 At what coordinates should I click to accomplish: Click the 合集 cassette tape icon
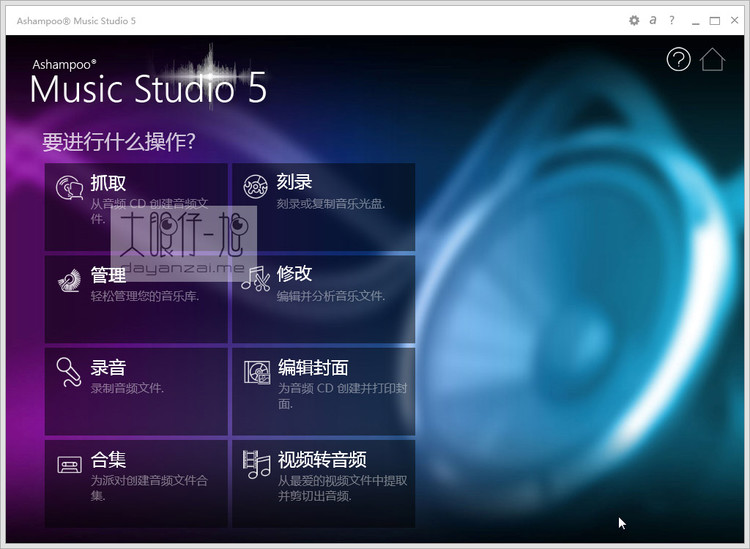(69, 464)
